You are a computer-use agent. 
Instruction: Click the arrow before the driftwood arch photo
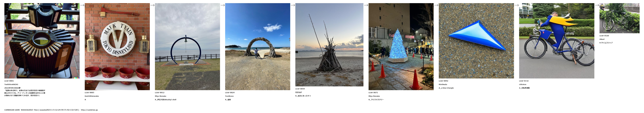223,5
